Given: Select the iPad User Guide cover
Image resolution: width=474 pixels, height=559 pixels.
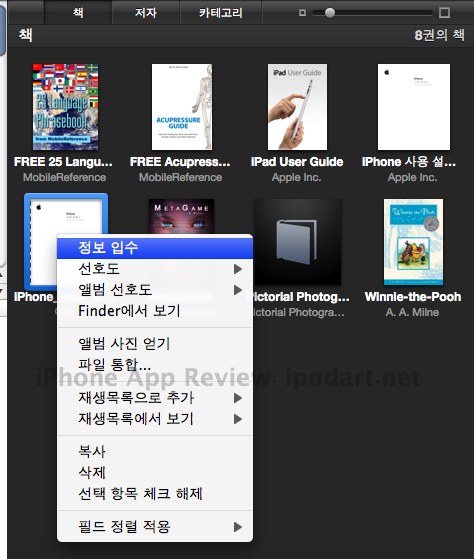Looking at the screenshot, I should tap(297, 107).
